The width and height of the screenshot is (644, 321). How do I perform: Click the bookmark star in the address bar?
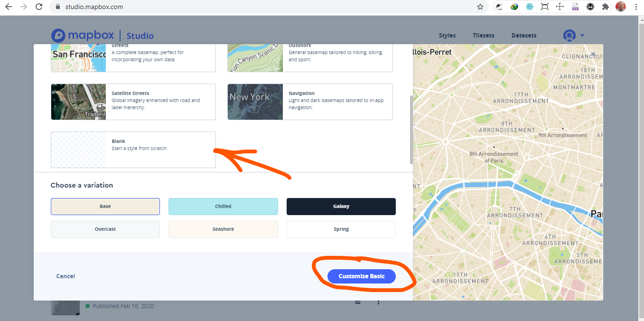pos(480,7)
